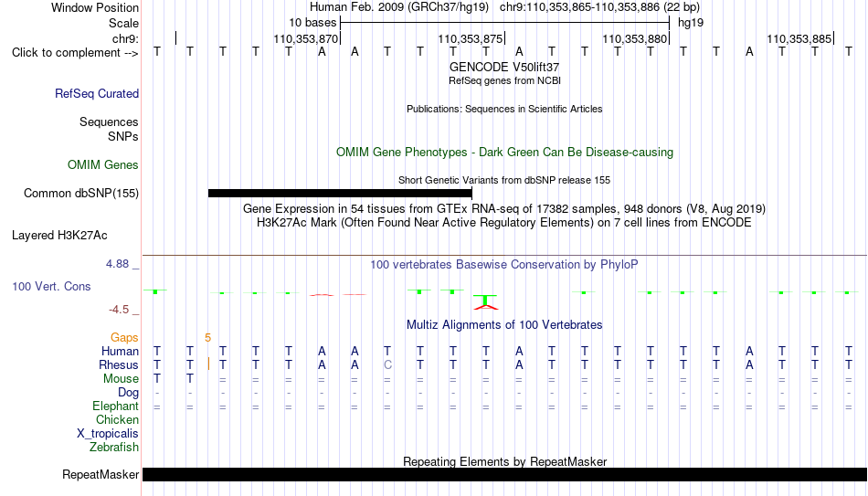Screen dimensions: 868x496
Task: Click the GTEx Gene Expression title text
Action: tap(504, 208)
